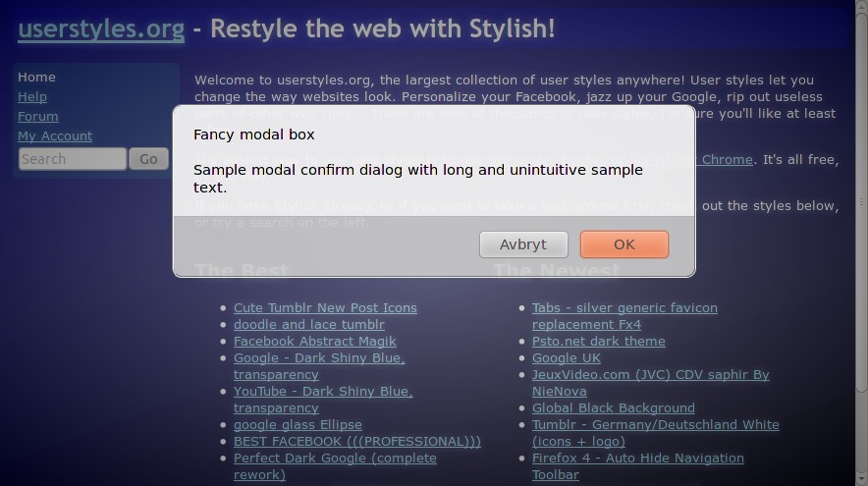Click the OK button in the modal

point(624,244)
